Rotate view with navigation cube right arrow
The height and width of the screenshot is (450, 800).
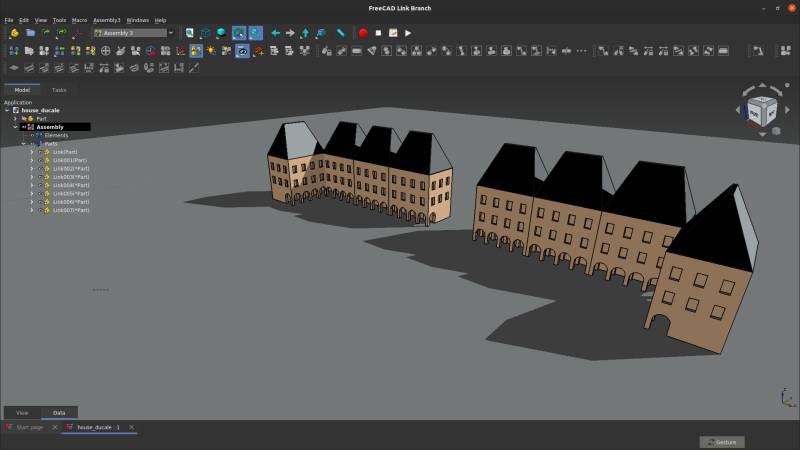787,110
